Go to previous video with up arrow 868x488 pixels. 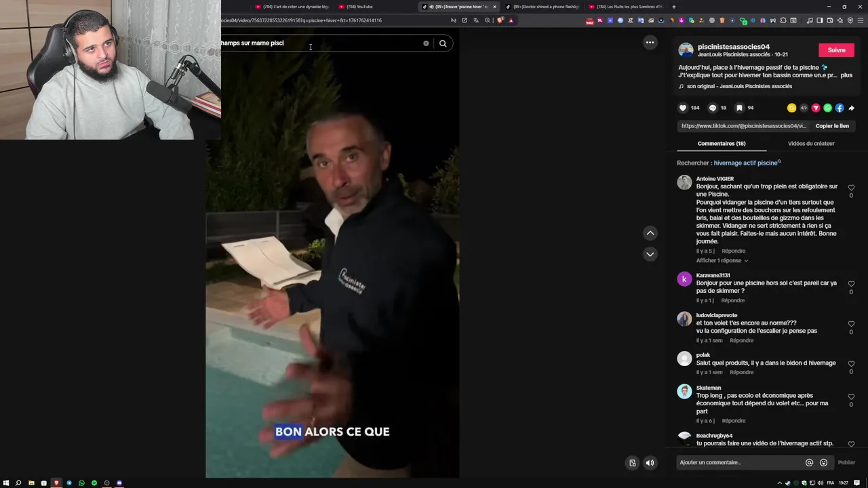click(650, 233)
